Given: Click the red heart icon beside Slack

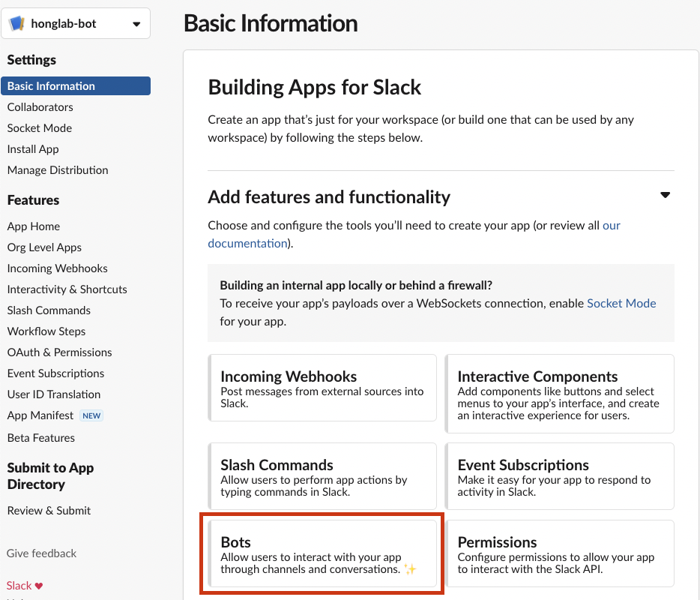Looking at the screenshot, I should coord(39,586).
